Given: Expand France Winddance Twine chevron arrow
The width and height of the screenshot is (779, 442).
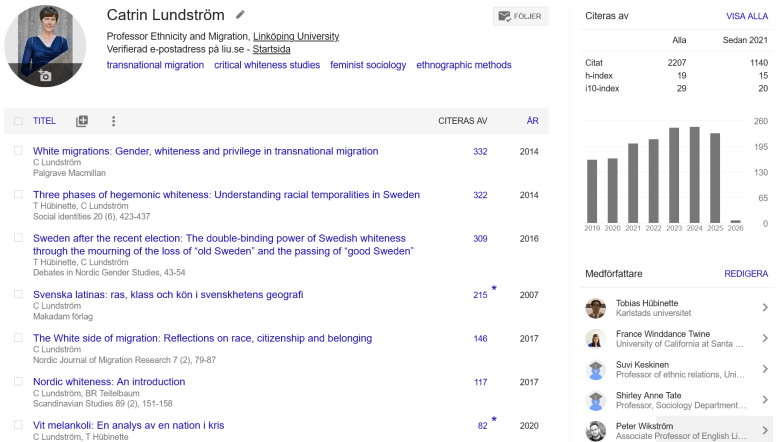Looking at the screenshot, I should [x=765, y=339].
